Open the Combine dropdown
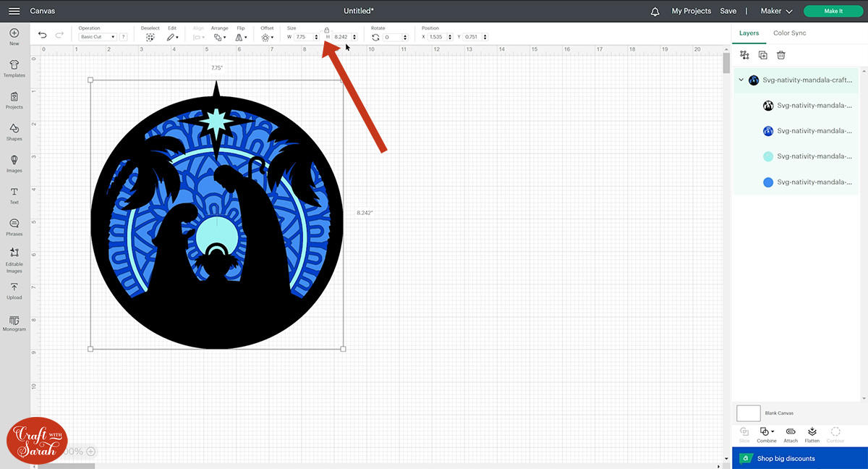 click(x=767, y=434)
